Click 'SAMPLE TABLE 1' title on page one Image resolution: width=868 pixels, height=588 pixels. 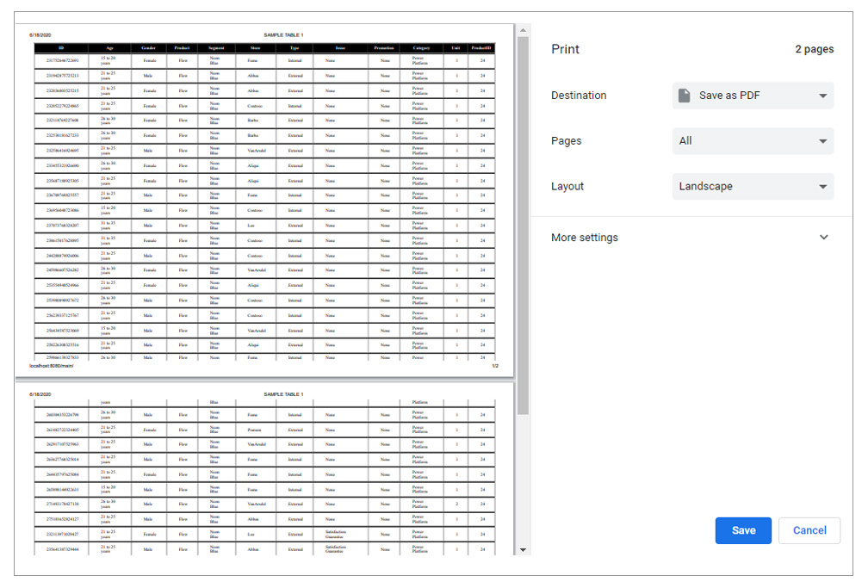[x=283, y=35]
